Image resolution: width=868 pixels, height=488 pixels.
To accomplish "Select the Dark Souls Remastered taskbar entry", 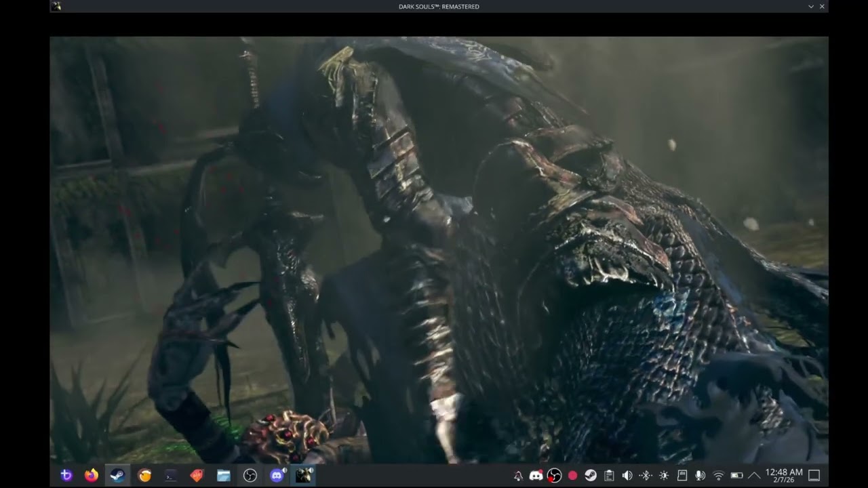I will click(303, 476).
